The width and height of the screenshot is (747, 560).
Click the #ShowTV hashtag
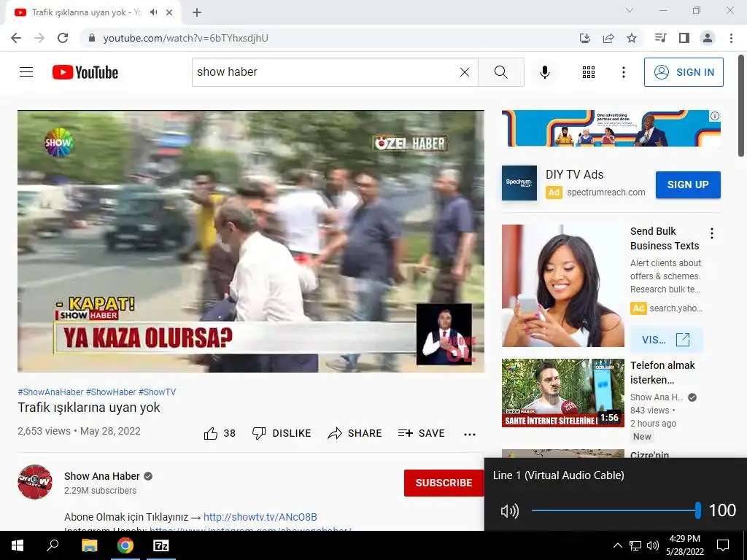click(x=158, y=392)
